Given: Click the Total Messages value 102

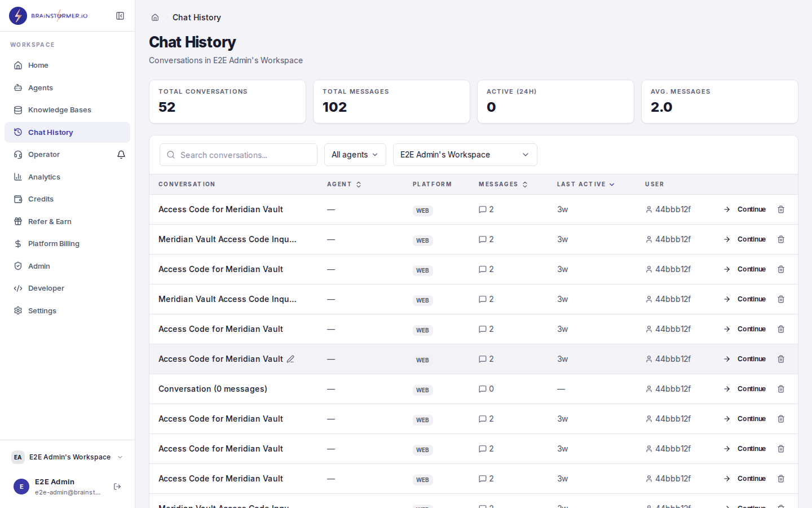Looking at the screenshot, I should tap(334, 107).
